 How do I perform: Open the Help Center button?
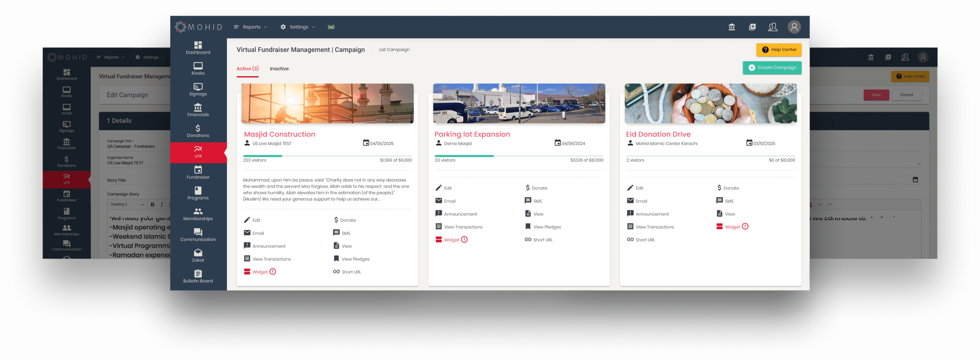[x=779, y=50]
